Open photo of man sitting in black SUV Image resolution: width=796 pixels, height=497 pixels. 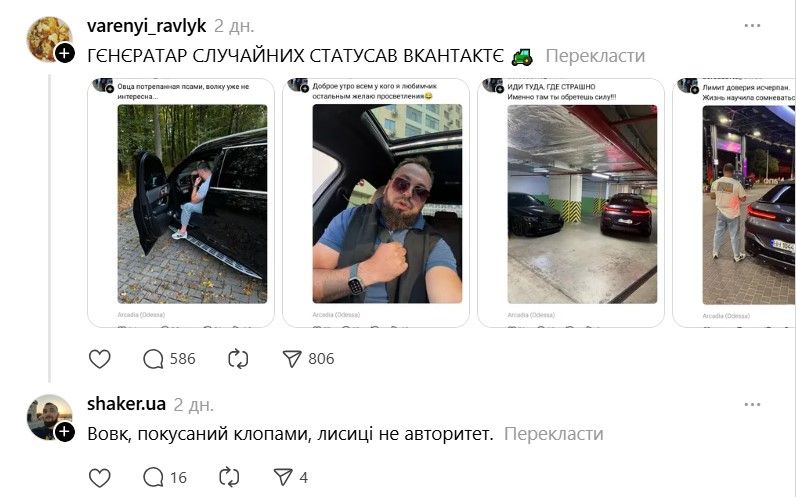click(x=192, y=204)
